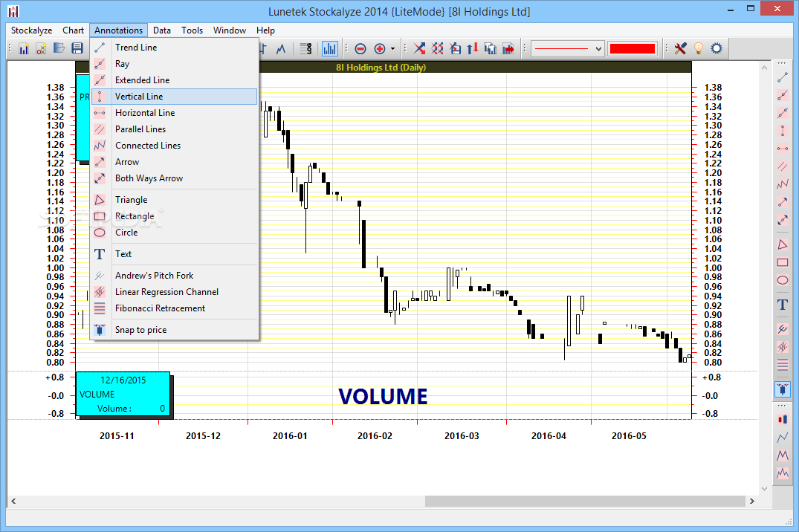Open the zoom in dropdown arrow
Screen dimensions: 799x532
pos(392,49)
